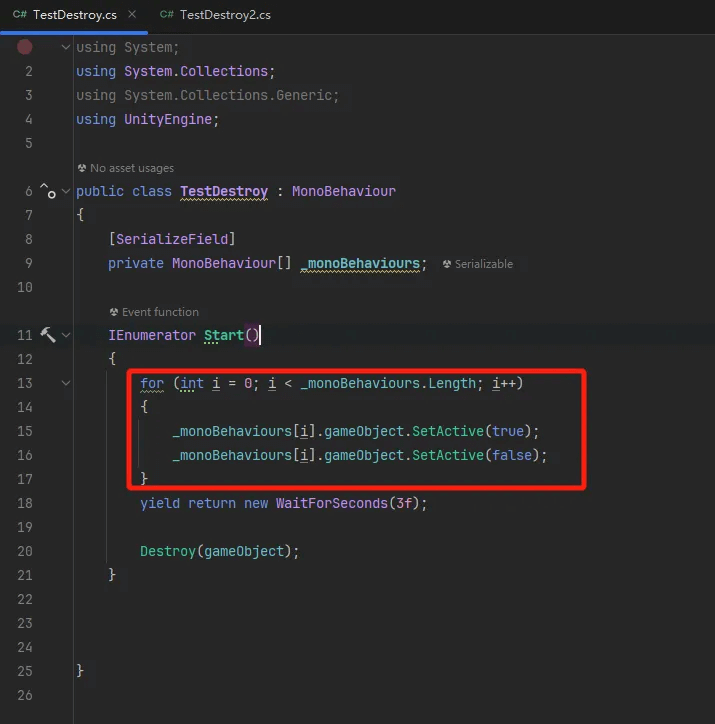Select the TestDestroy.cs editor tab
The height and width of the screenshot is (724, 715).
click(74, 16)
